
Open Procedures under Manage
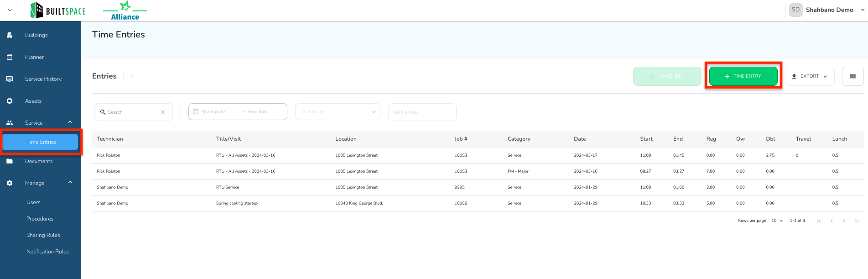(40, 219)
